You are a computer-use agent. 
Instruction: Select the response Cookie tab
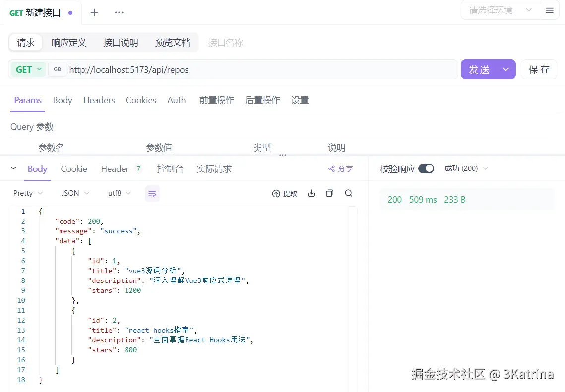tap(74, 169)
